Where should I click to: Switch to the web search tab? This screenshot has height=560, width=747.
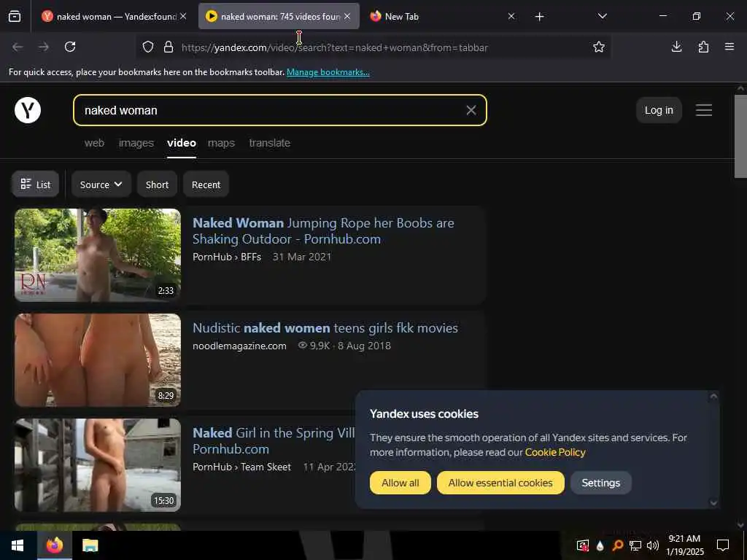[x=94, y=143]
